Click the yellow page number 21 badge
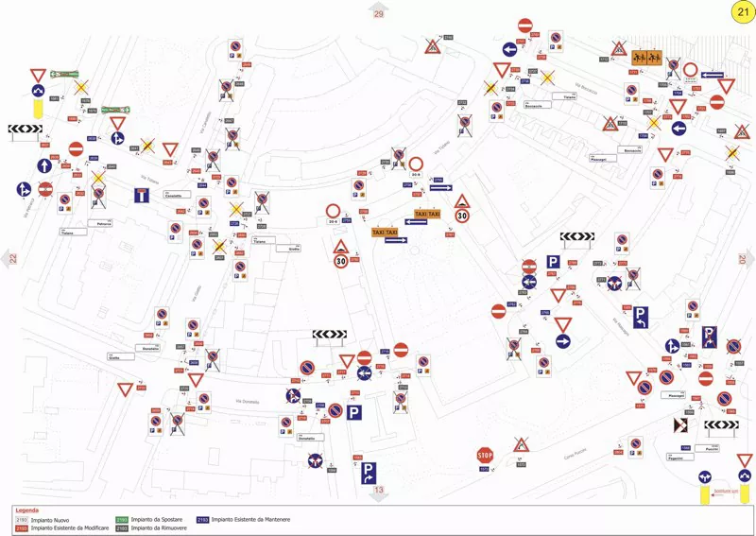This screenshot has width=756, height=536. point(742,11)
